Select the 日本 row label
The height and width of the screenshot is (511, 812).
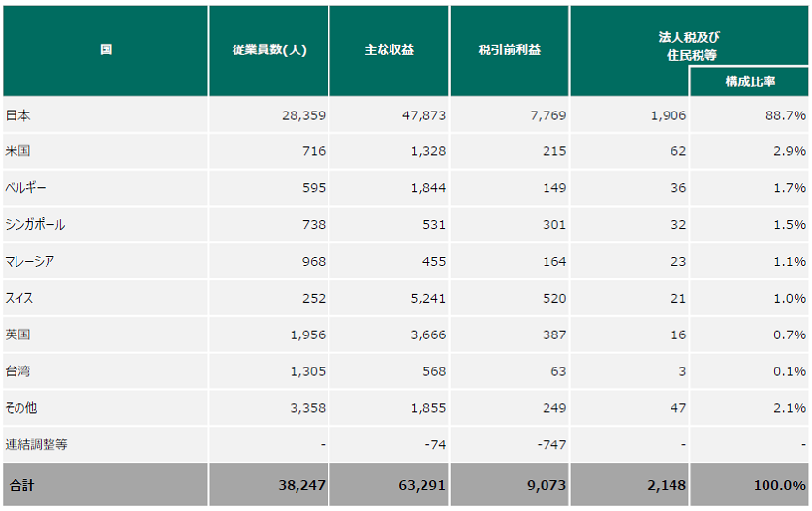(x=18, y=115)
